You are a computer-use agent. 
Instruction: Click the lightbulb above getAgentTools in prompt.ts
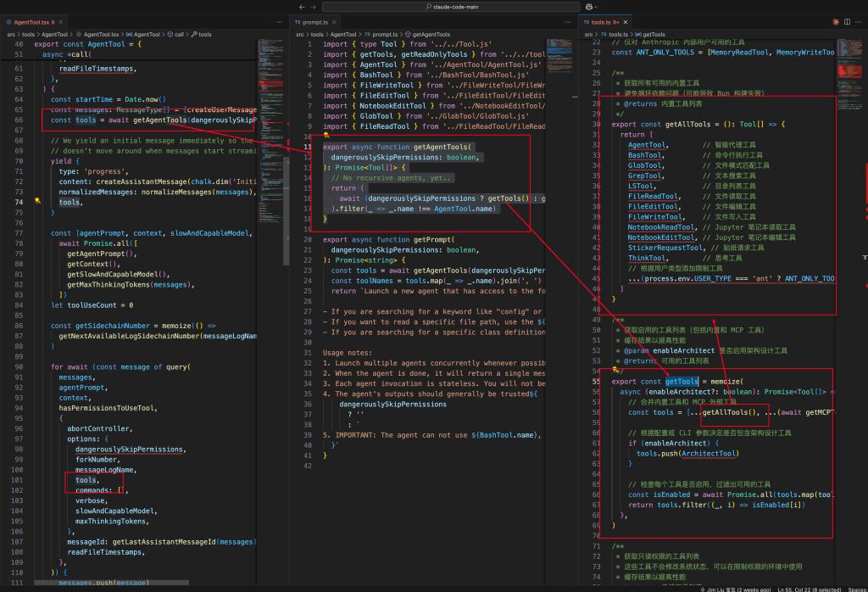(326, 136)
